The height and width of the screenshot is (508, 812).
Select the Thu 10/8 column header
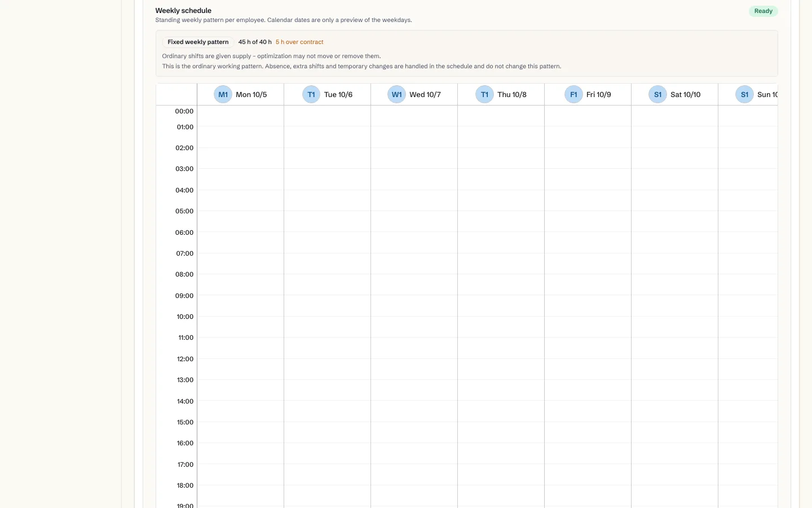point(501,94)
